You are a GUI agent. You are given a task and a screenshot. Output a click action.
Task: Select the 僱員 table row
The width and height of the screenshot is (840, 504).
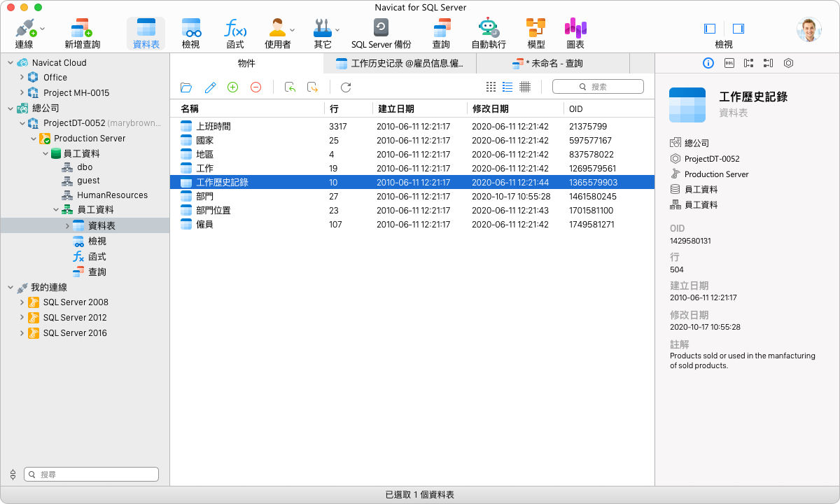412,225
